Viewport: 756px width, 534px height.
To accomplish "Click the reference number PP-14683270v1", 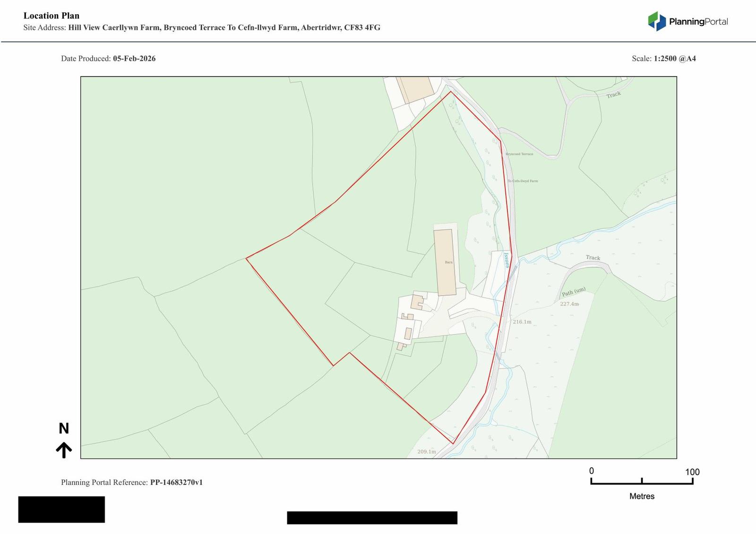I will click(176, 482).
